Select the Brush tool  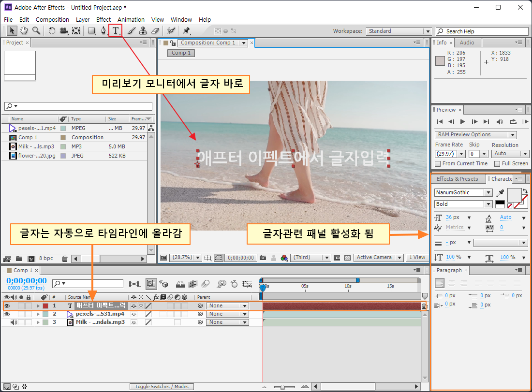coord(131,31)
